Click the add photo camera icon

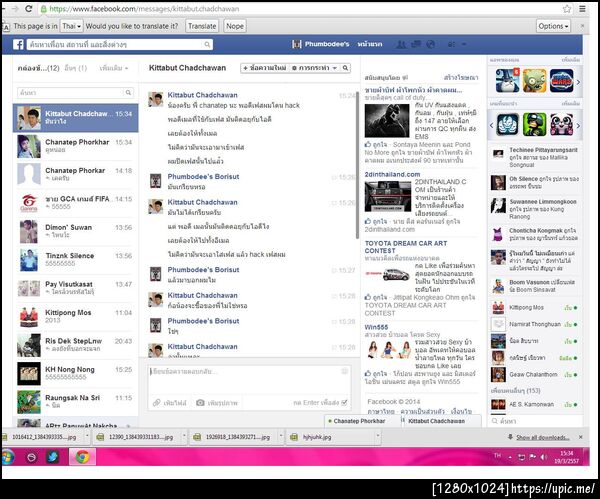coord(200,403)
